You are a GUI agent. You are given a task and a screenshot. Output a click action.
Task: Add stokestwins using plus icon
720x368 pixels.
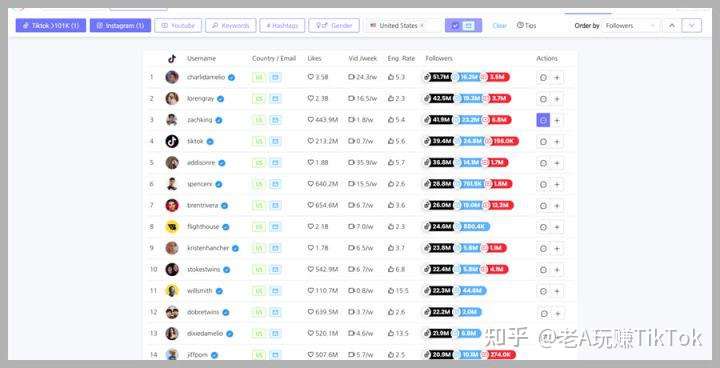557,270
